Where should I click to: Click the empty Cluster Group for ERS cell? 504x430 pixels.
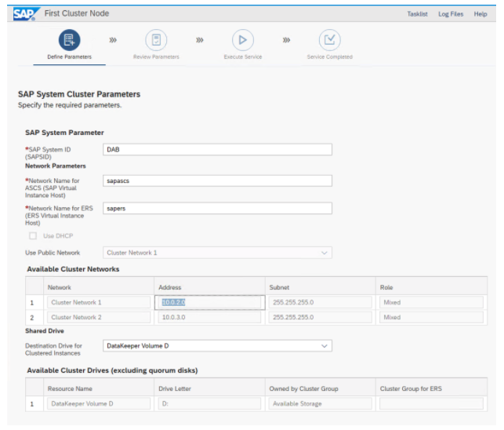pyautogui.click(x=431, y=404)
